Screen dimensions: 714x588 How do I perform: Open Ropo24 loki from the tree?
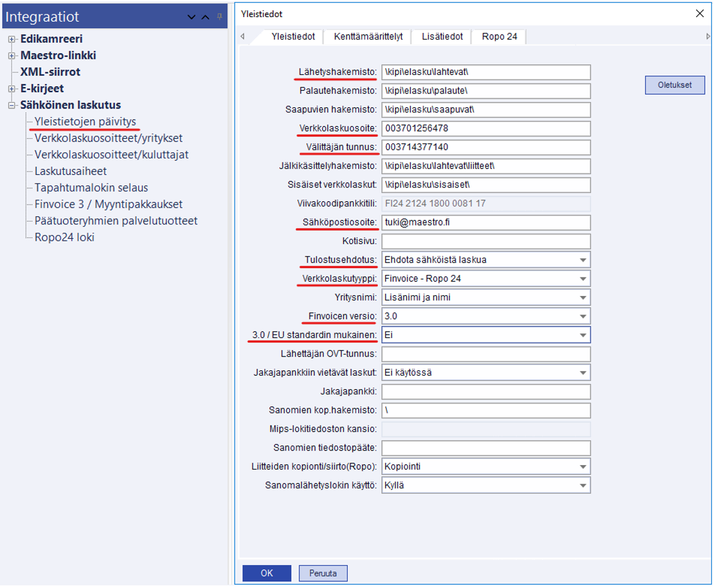pos(64,237)
